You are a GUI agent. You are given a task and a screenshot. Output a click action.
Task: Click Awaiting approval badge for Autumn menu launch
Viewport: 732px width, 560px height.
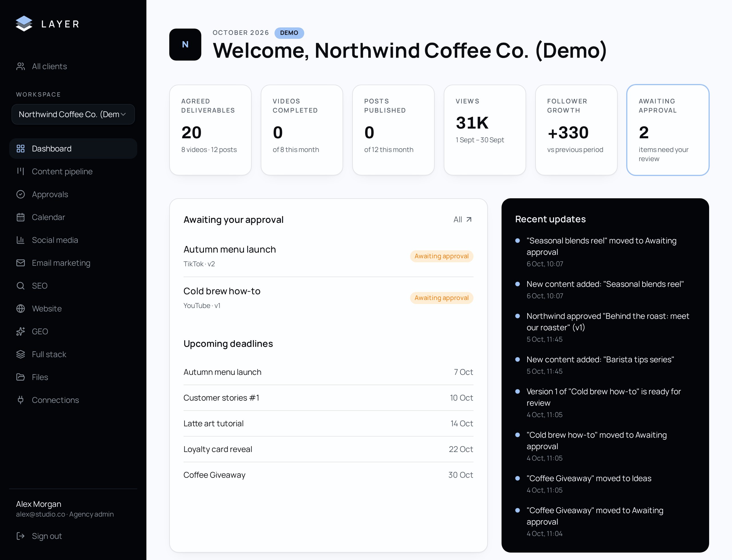441,256
